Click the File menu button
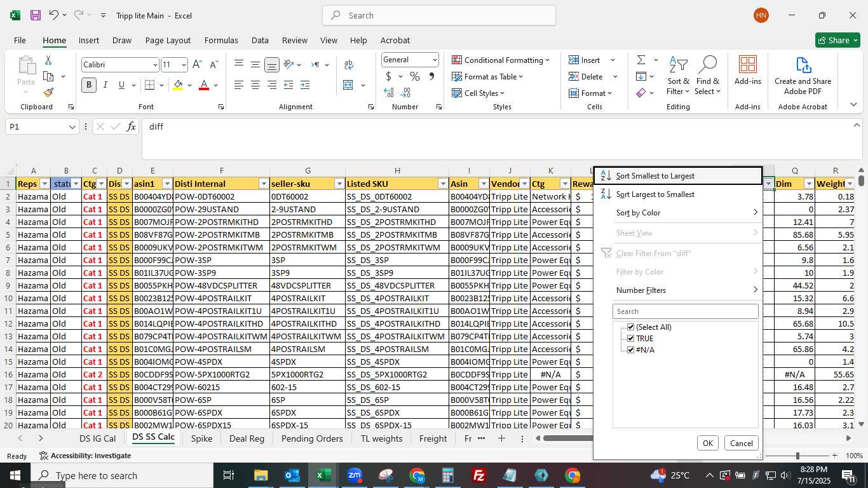This screenshot has height=488, width=868. 20,40
